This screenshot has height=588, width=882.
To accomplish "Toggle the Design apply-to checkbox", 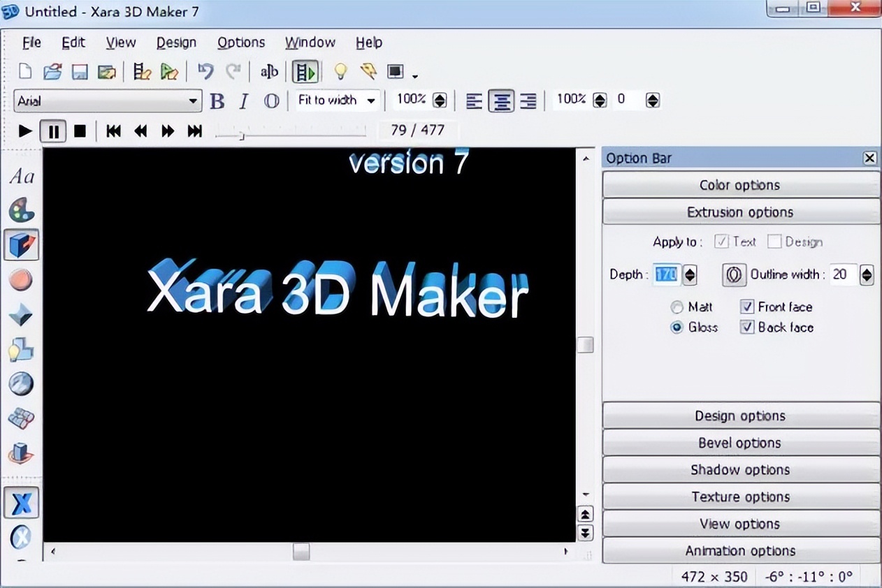I will [x=774, y=242].
